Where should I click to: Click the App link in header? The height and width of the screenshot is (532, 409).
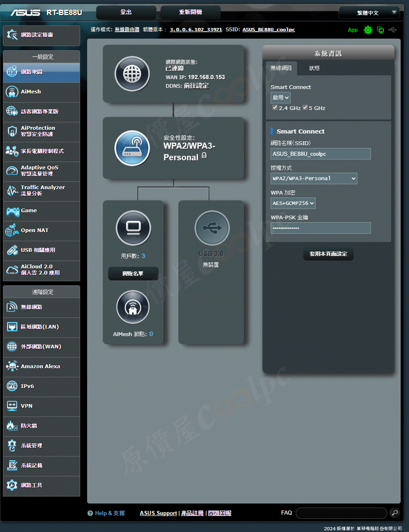click(x=353, y=30)
